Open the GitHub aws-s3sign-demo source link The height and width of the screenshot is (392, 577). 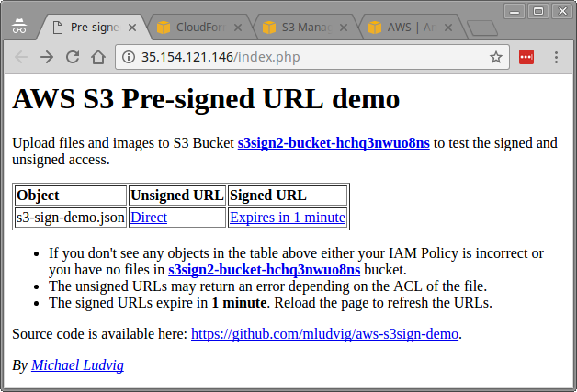pyautogui.click(x=324, y=334)
